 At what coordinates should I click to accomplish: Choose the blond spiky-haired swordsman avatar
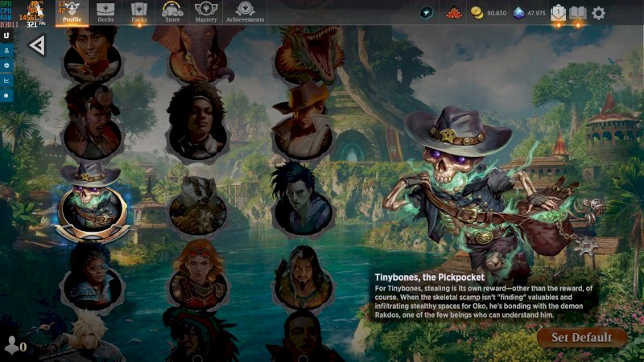91,336
